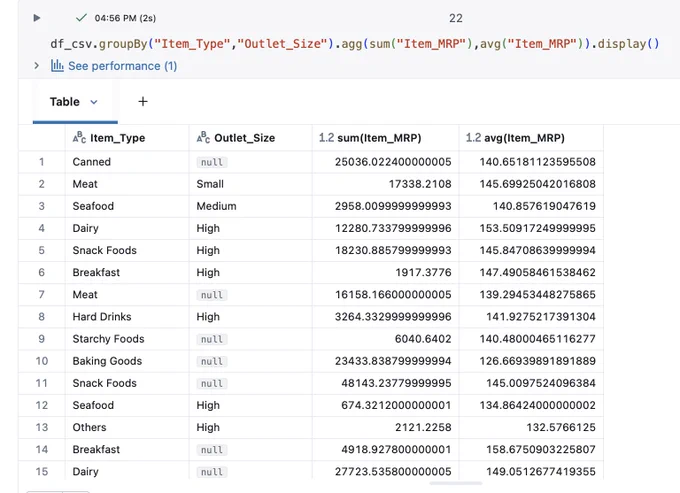Select the value 2121.2258

pyautogui.click(x=423, y=427)
